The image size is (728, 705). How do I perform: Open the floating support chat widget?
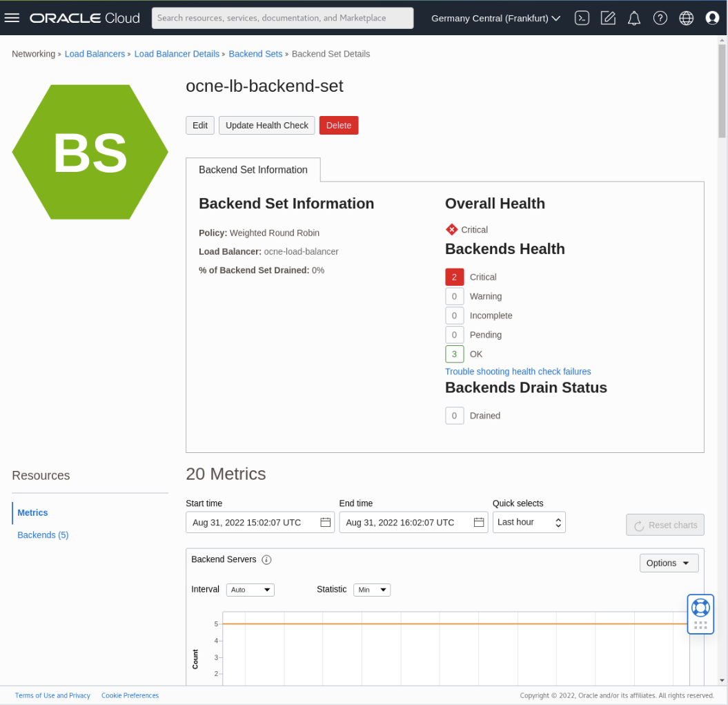(700, 614)
